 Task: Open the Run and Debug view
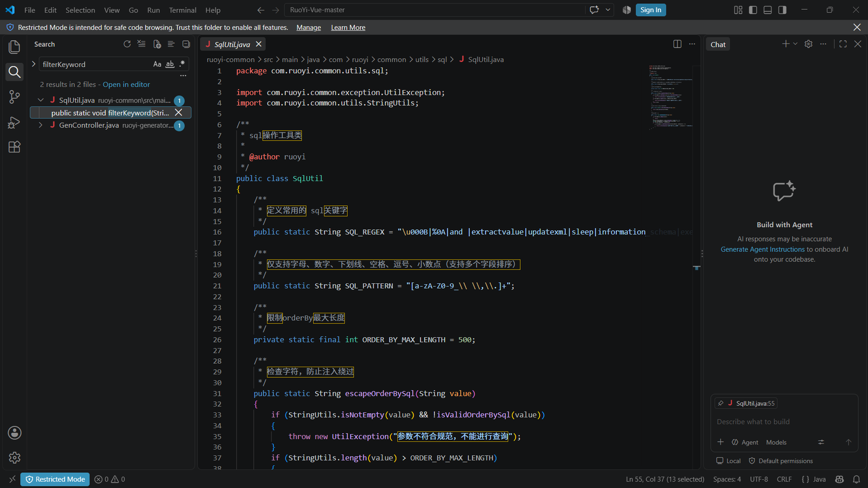[15, 122]
